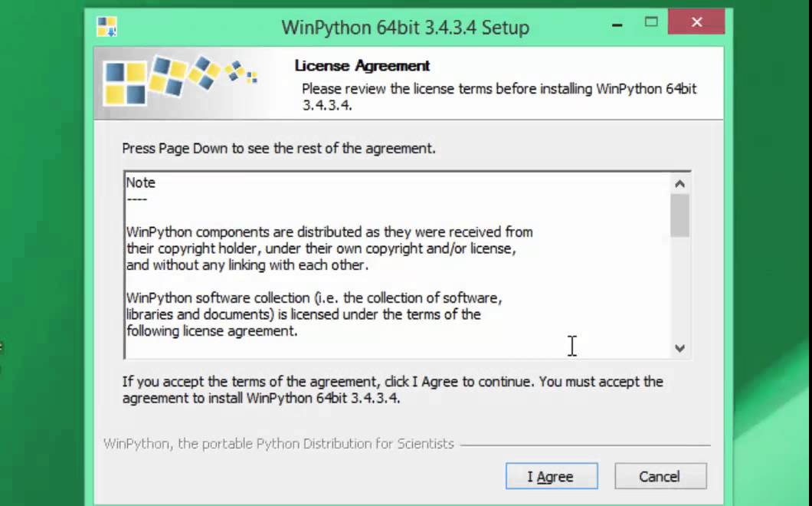Click the "Note" line in the license text
This screenshot has height=506, width=812.
141,182
